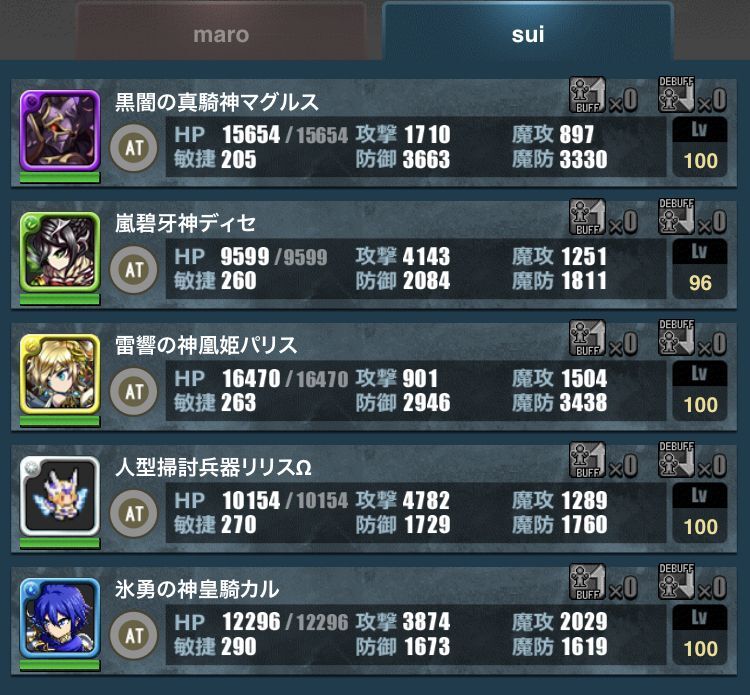Screen dimensions: 750x695
Task: Select the sui tab
Action: (x=528, y=32)
